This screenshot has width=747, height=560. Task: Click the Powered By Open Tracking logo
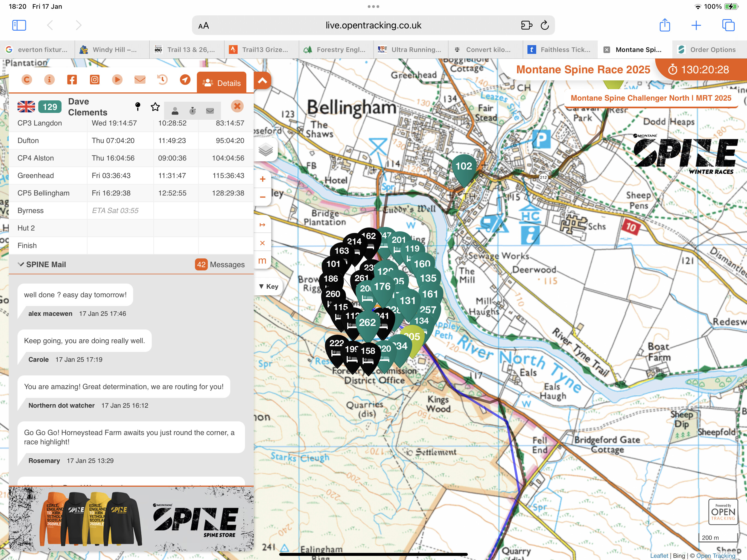click(723, 512)
